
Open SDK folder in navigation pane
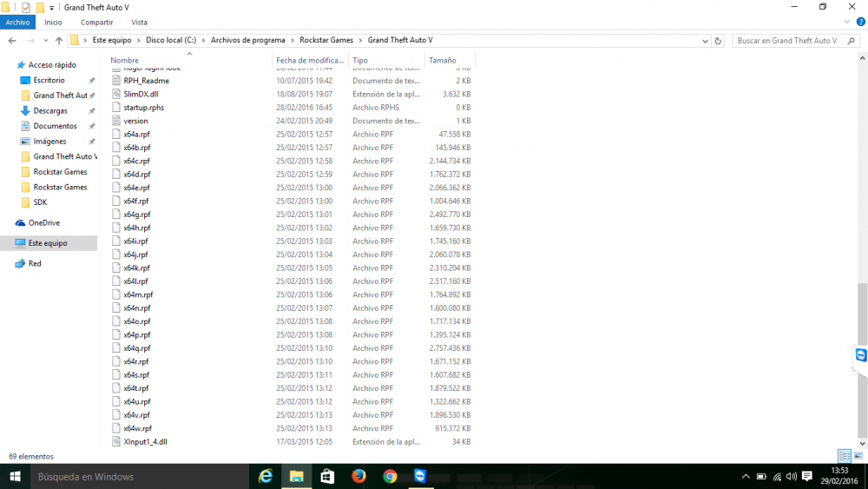point(40,202)
